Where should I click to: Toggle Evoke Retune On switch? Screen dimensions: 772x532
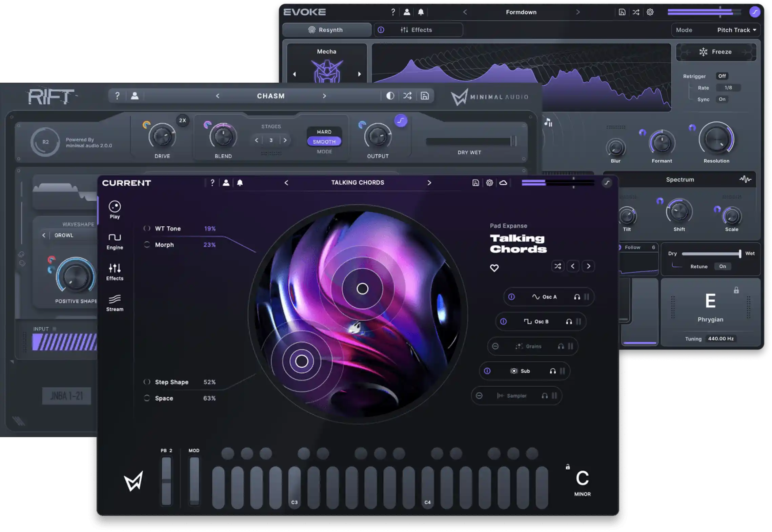tap(722, 266)
